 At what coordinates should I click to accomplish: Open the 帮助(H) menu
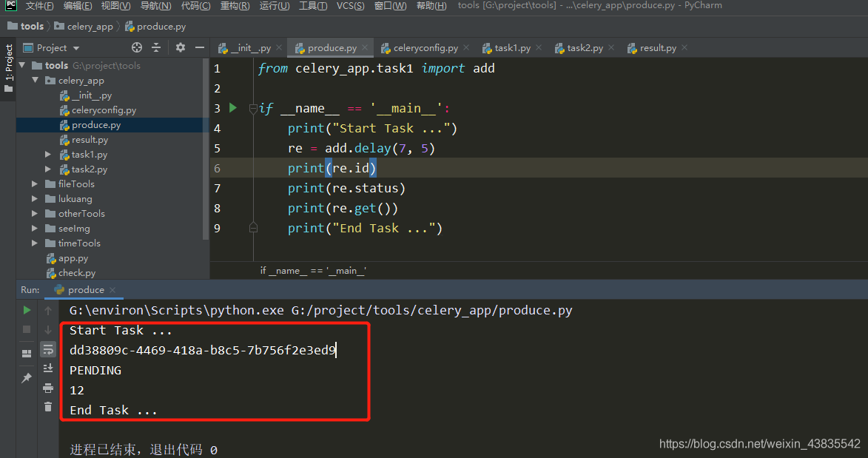431,5
